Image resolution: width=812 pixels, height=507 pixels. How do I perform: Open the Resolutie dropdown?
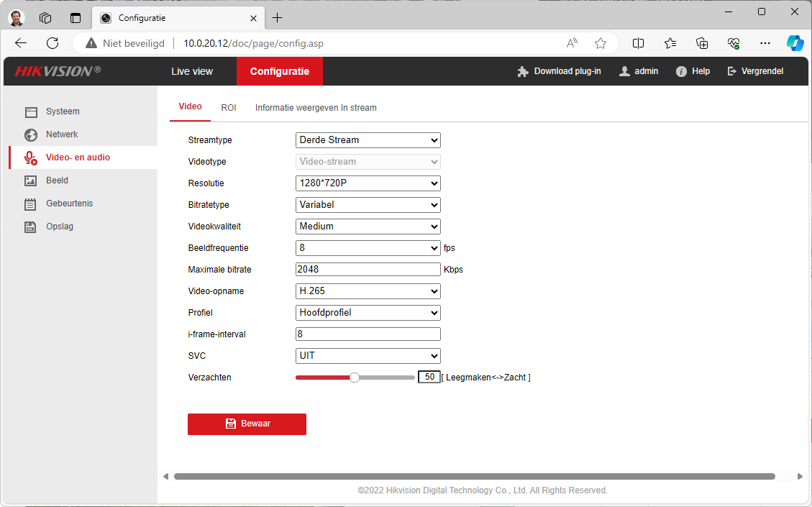368,183
